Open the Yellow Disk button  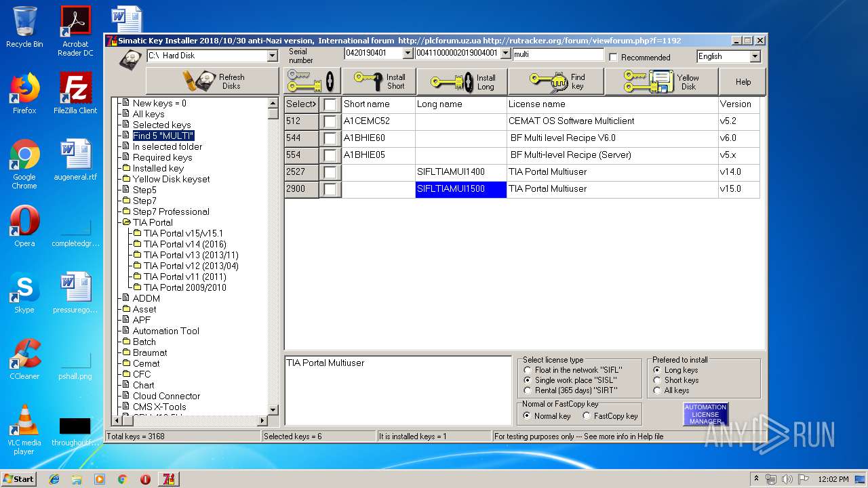point(662,81)
